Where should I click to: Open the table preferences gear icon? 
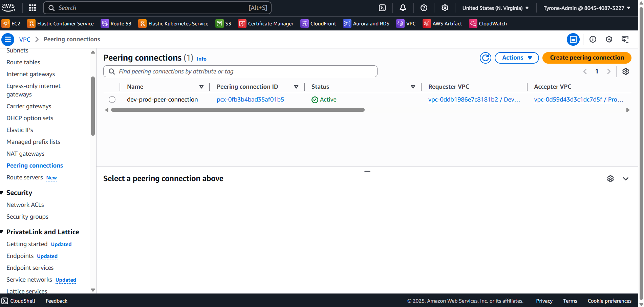(x=626, y=71)
